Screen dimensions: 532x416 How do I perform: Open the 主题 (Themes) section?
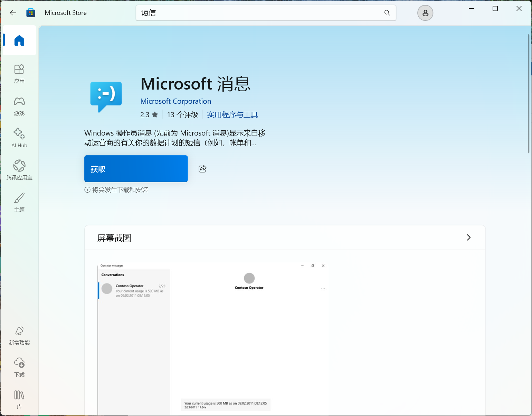point(19,203)
